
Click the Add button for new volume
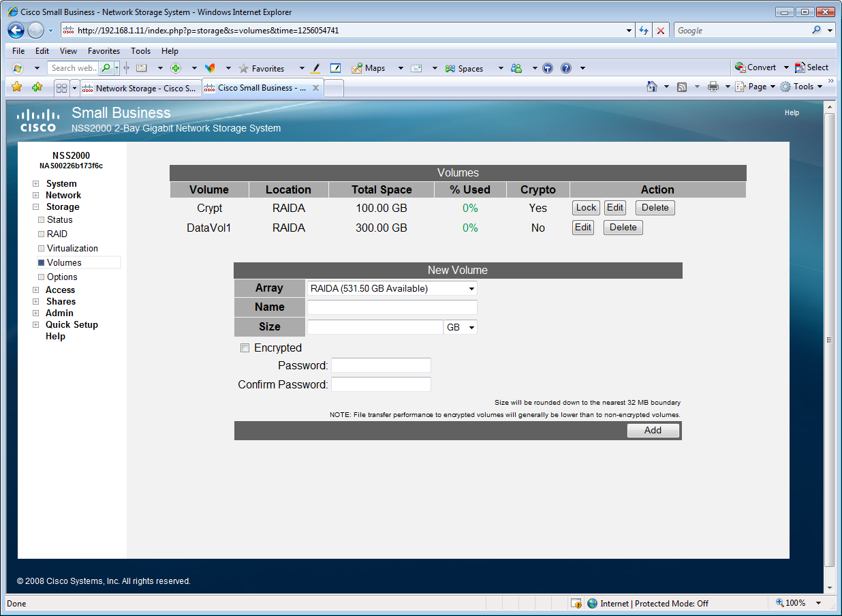[653, 431]
